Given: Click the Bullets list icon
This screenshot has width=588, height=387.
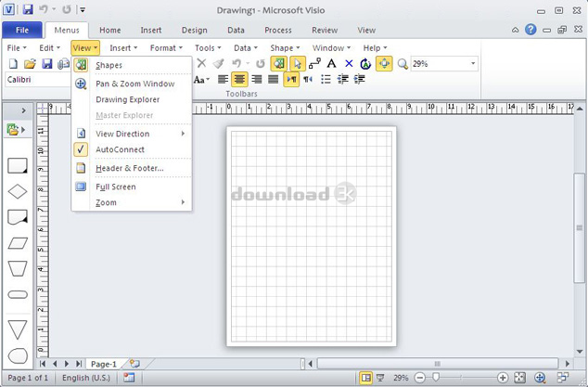Looking at the screenshot, I should point(326,79).
